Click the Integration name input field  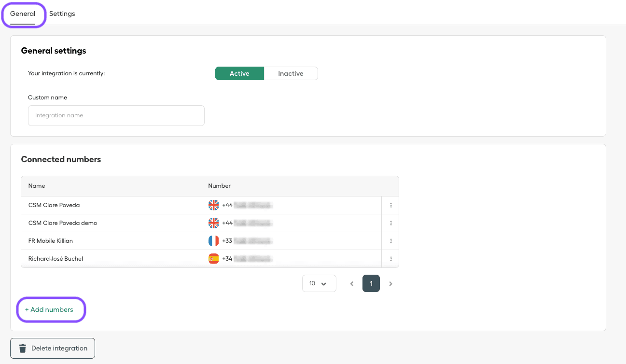pyautogui.click(x=116, y=115)
